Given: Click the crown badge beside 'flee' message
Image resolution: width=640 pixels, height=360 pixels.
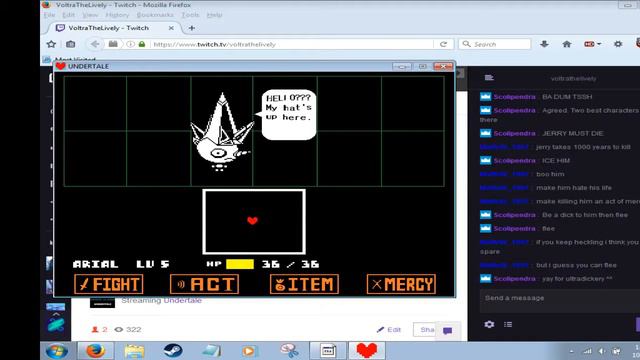Looking at the screenshot, I should 485,228.
